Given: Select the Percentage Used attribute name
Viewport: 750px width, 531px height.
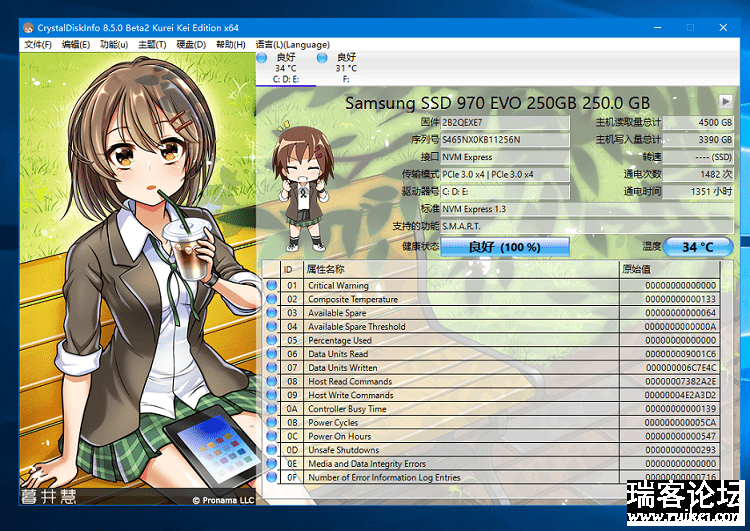Looking at the screenshot, I should click(x=340, y=341).
